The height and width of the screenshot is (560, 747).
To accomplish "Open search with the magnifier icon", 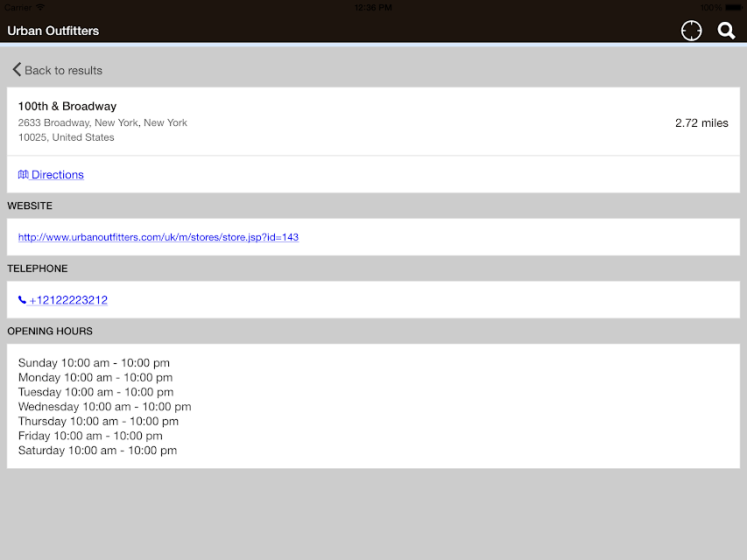I will click(x=726, y=31).
